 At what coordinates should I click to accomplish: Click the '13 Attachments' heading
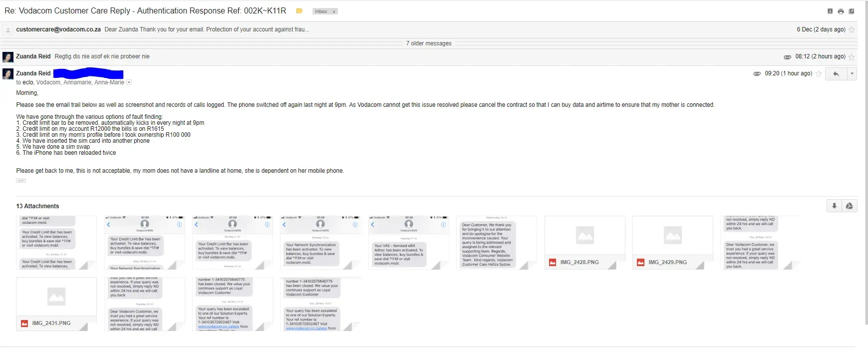point(37,206)
